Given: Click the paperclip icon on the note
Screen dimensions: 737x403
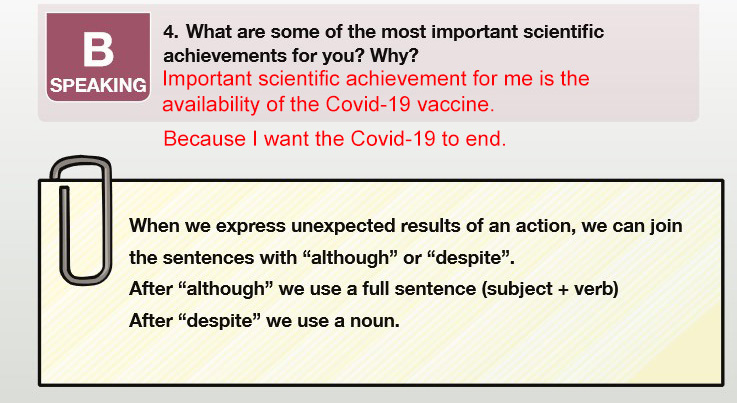Looking at the screenshot, I should tap(83, 220).
